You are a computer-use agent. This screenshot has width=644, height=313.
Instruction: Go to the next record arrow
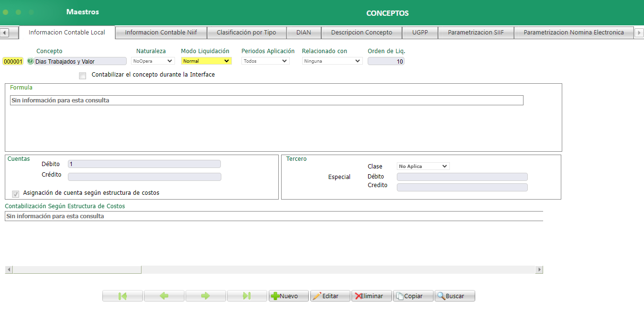206,296
